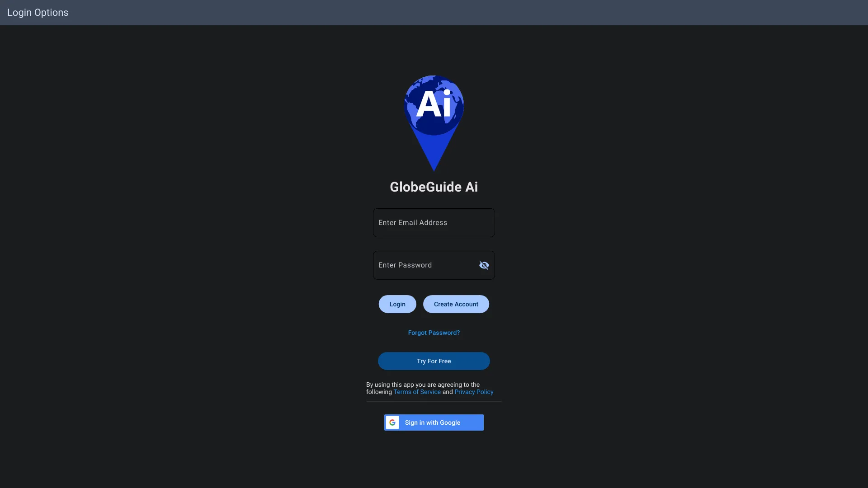Click the globe earth icon

click(434, 104)
